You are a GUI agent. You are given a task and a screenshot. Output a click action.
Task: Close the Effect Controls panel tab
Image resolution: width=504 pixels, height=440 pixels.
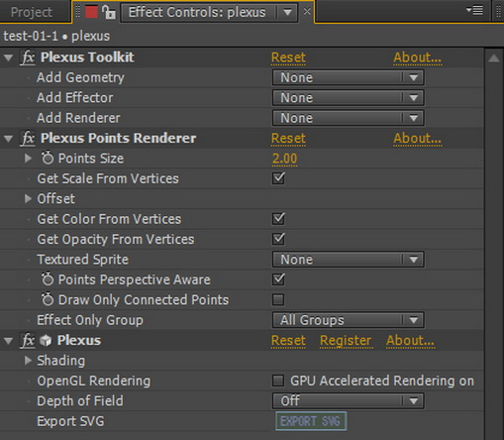[307, 12]
